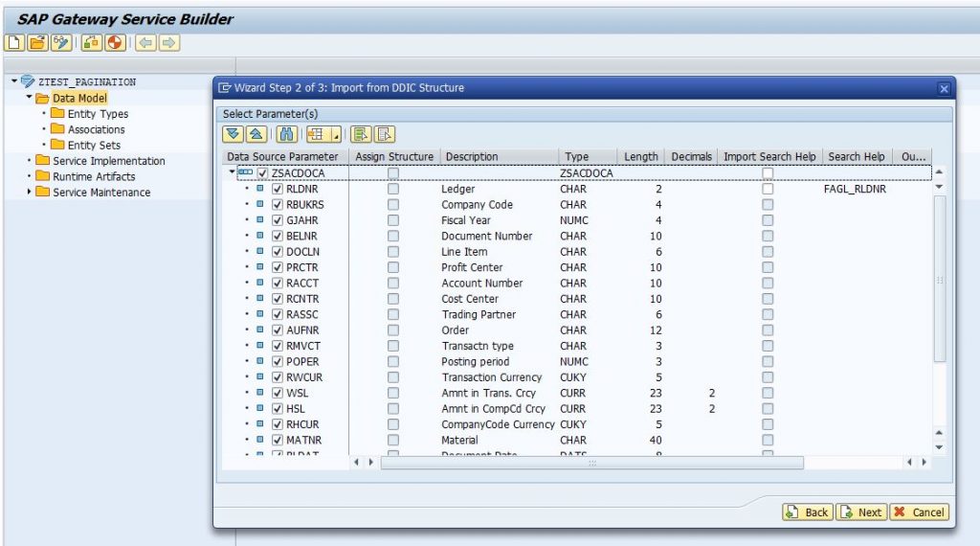Image resolution: width=980 pixels, height=546 pixels.
Task: Expand the Service Maintenance node arrow
Action: coord(29,192)
